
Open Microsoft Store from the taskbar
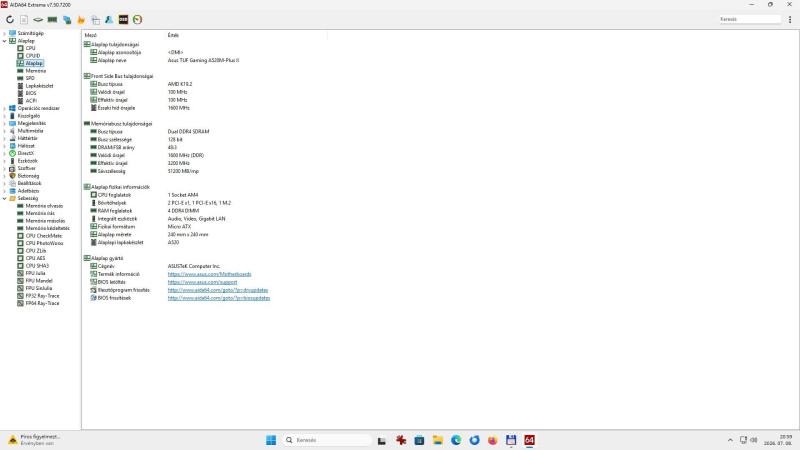tap(419, 440)
